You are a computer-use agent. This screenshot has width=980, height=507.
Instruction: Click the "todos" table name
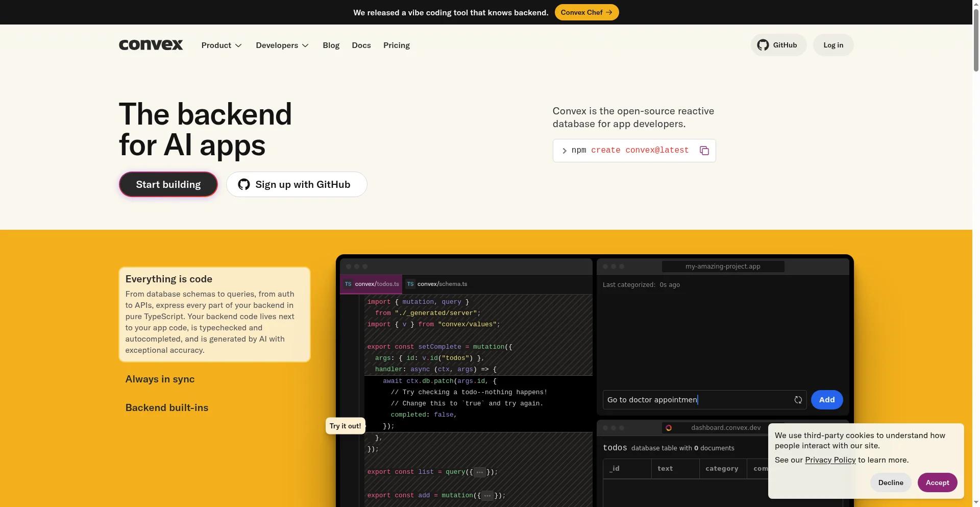click(615, 448)
